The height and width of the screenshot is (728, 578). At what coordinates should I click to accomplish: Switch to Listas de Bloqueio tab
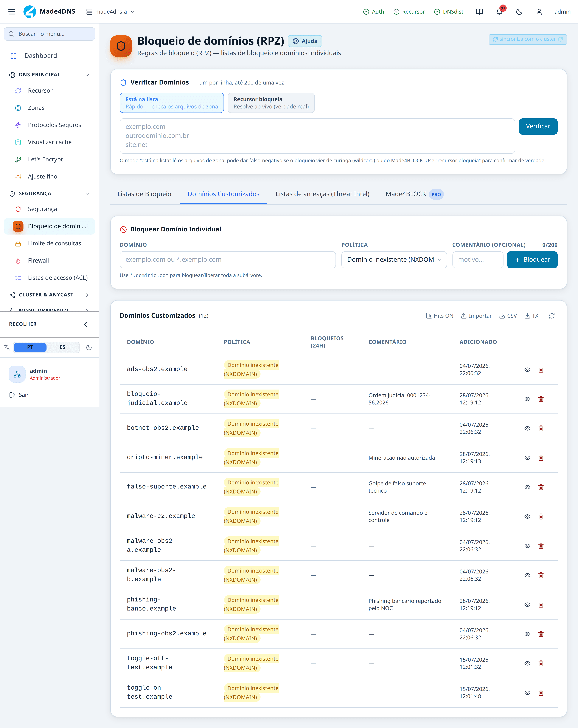(x=144, y=194)
